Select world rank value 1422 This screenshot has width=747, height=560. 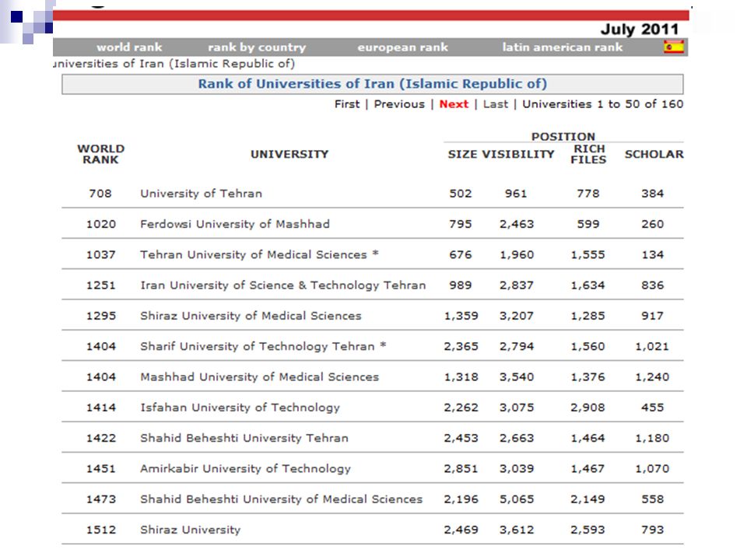tap(100, 438)
